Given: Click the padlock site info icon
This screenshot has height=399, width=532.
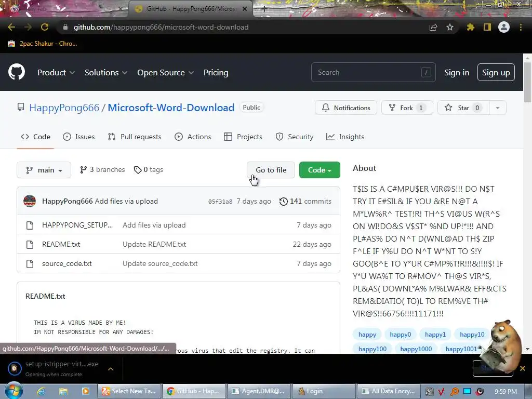Looking at the screenshot, I should 65,27.
